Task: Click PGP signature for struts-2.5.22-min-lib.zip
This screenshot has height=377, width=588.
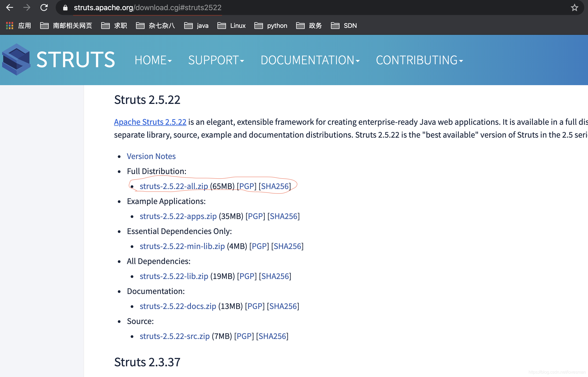Action: point(259,246)
